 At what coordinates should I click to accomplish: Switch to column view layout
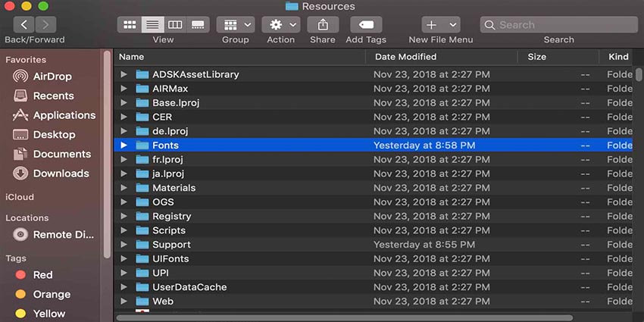pos(175,25)
